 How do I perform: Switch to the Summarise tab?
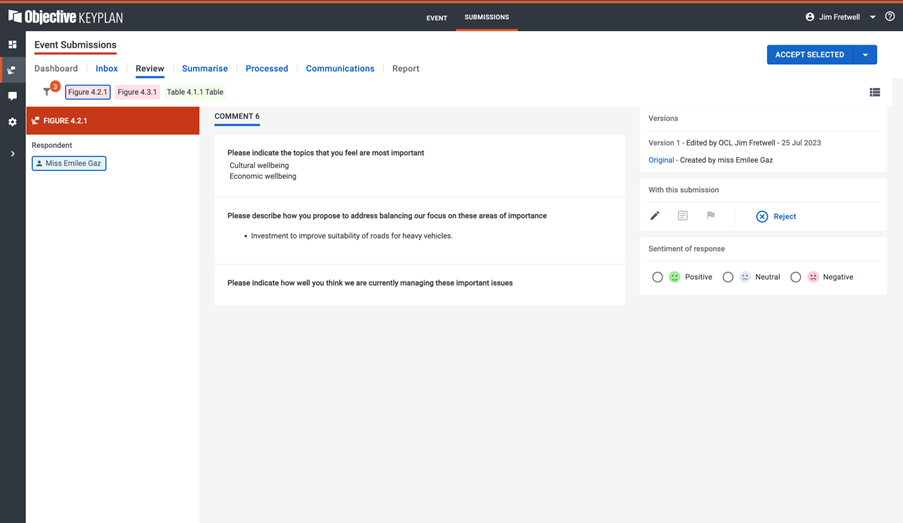point(204,69)
